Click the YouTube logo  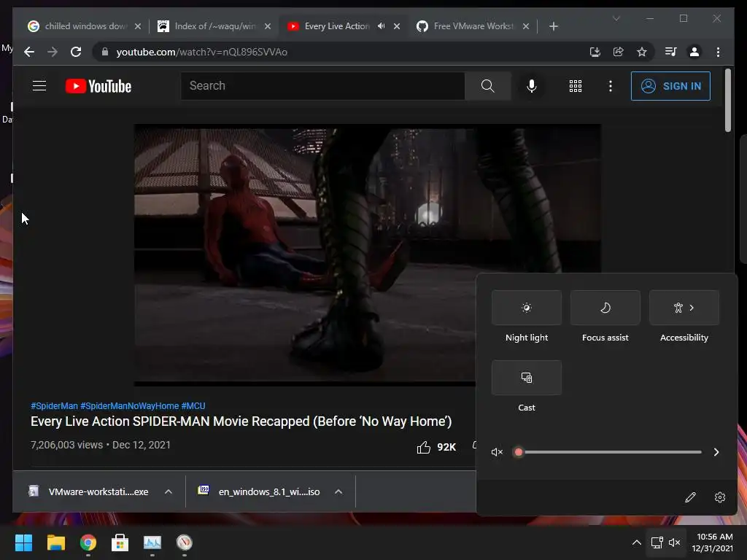click(x=98, y=86)
